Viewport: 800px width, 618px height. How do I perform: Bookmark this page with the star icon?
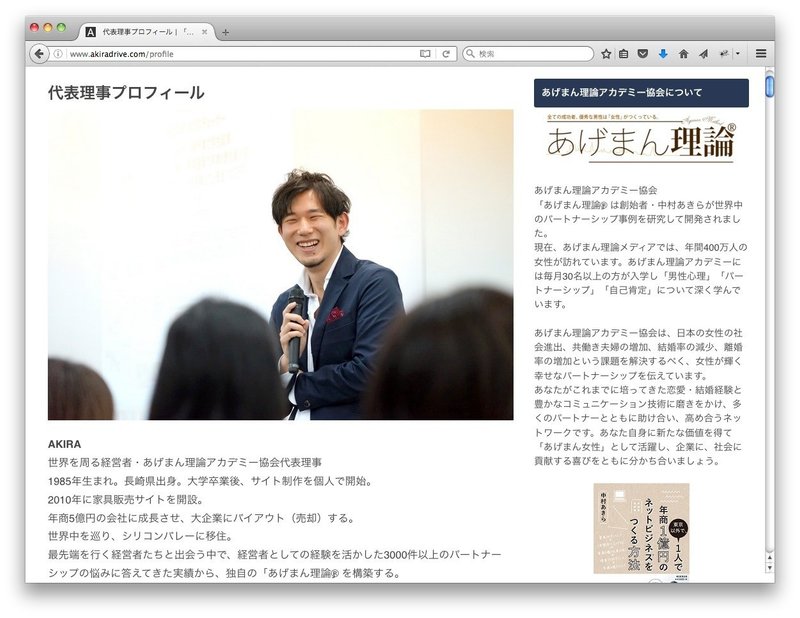[x=606, y=54]
